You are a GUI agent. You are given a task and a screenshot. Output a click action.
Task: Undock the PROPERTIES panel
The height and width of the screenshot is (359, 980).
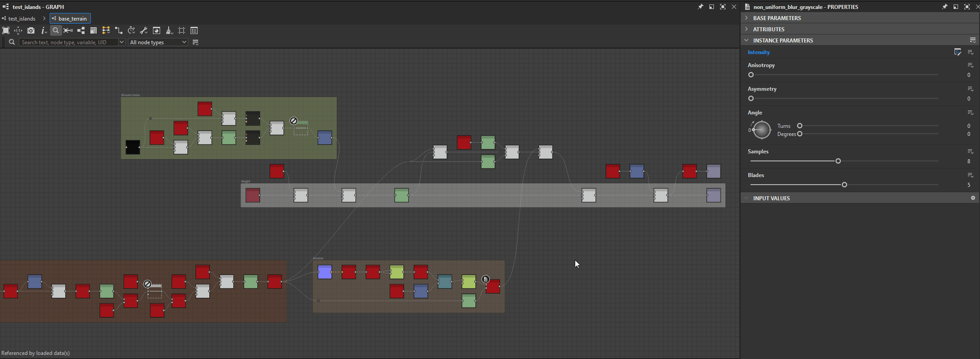(x=956, y=7)
